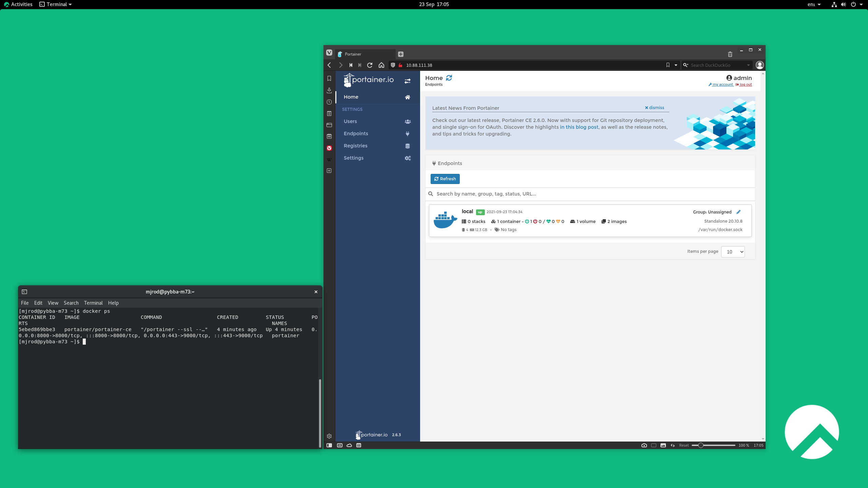Edit the local endpoint with pencil icon

[738, 212]
